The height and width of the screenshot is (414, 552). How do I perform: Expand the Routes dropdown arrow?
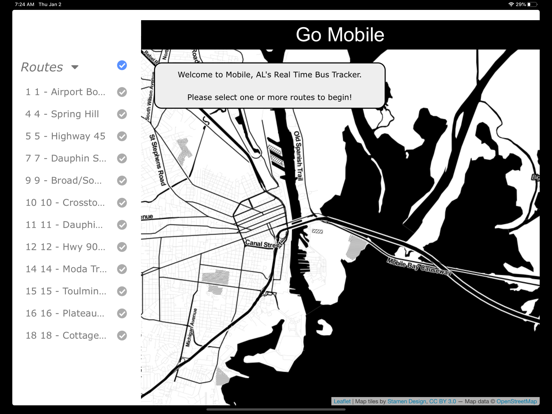click(x=75, y=67)
